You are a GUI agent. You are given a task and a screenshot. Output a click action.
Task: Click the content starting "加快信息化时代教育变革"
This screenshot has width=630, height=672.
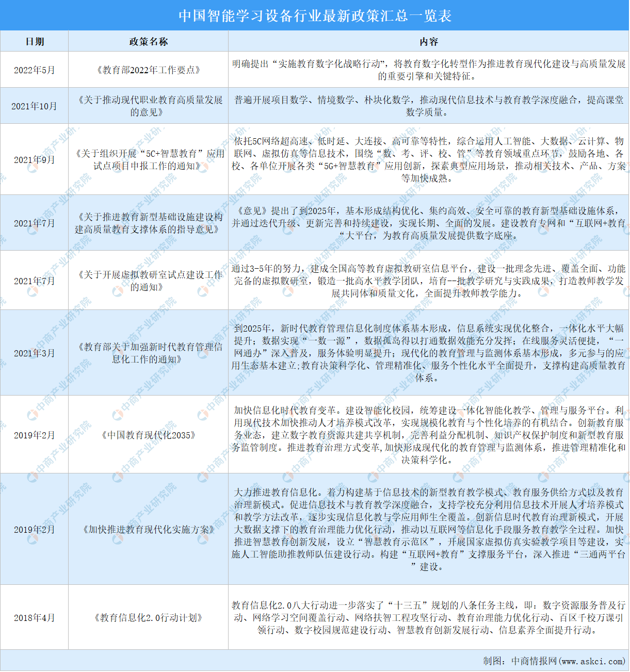pos(429,435)
